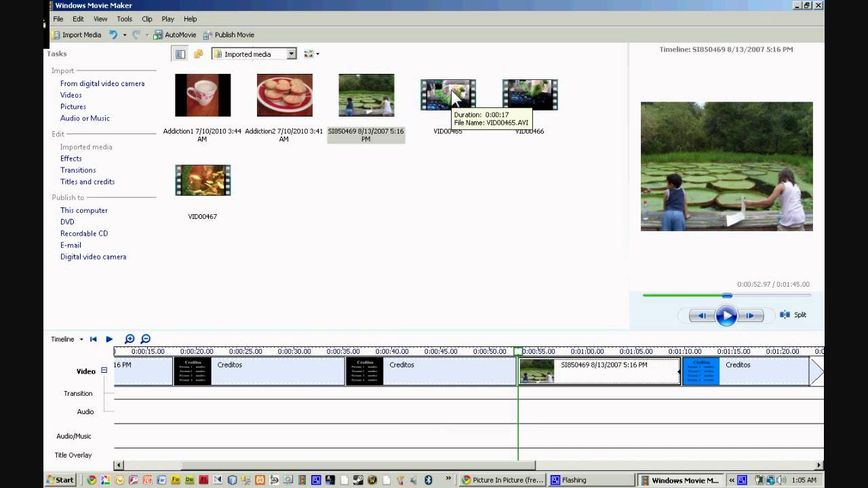
Task: Click the Split clip button
Action: (793, 314)
